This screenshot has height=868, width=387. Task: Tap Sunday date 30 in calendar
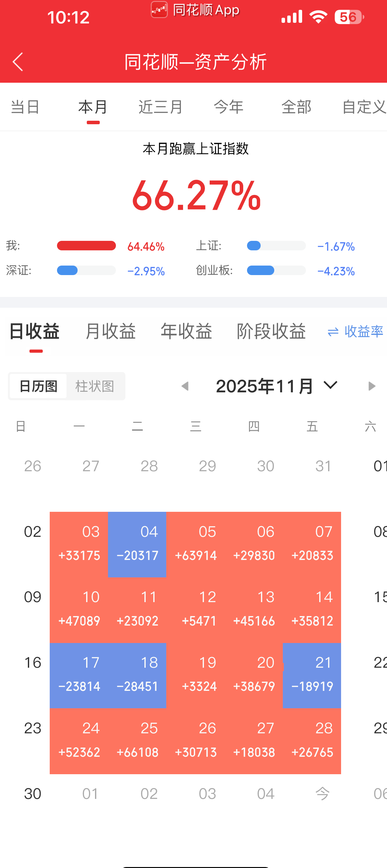33,794
